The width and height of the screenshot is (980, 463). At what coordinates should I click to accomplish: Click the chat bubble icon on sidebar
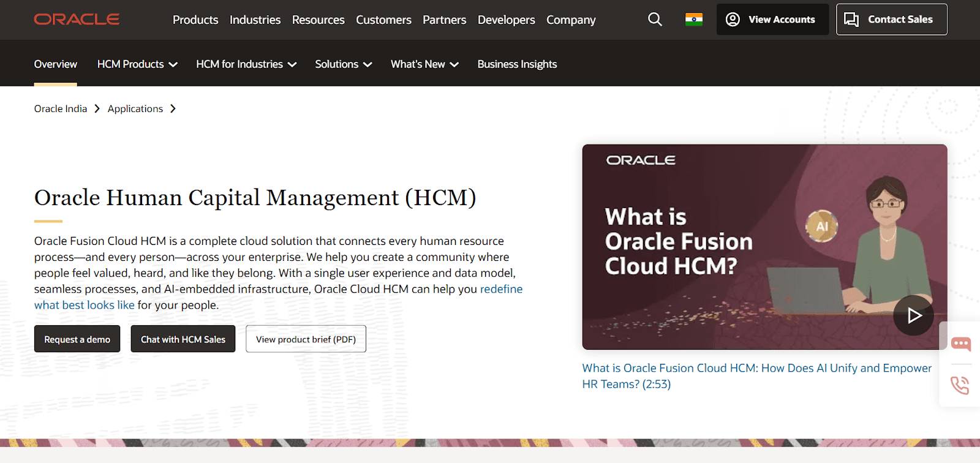pyautogui.click(x=960, y=344)
